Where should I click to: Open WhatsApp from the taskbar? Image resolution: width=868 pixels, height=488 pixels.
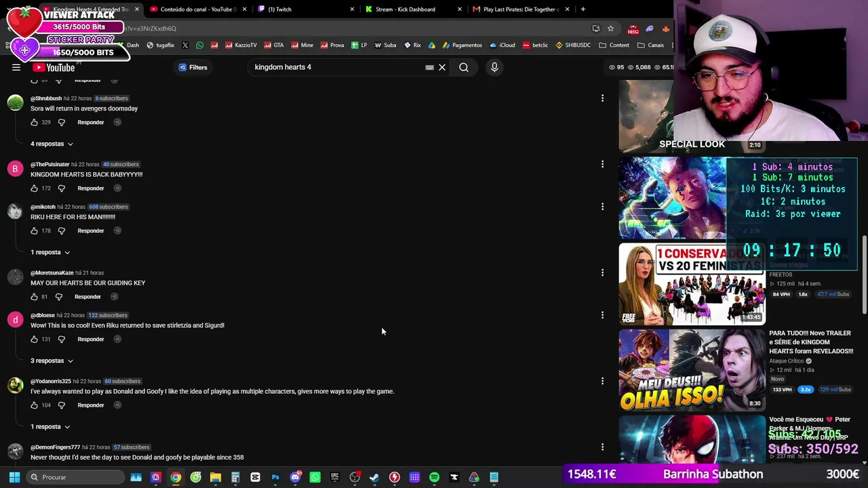[x=315, y=477]
